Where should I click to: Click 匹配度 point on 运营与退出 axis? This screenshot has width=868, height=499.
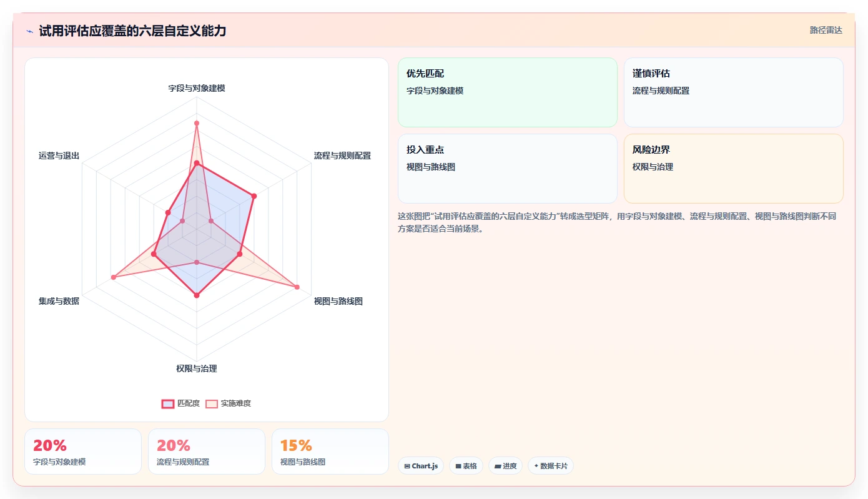click(x=167, y=213)
